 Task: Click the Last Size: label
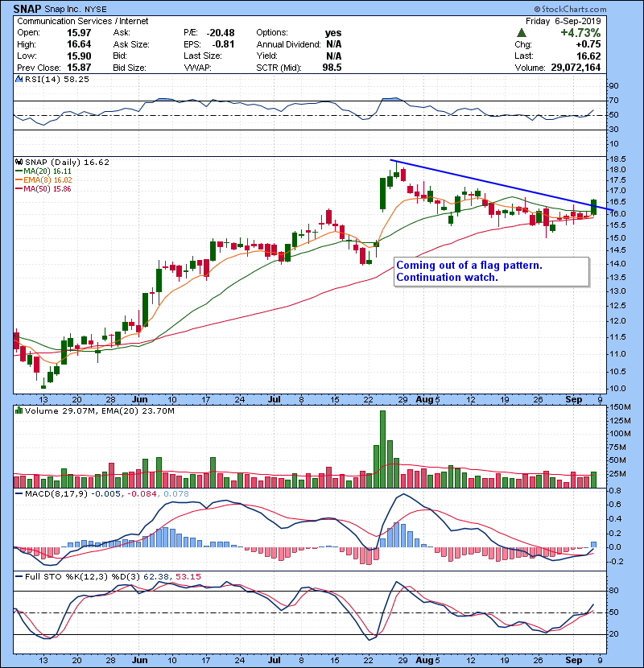pos(202,56)
